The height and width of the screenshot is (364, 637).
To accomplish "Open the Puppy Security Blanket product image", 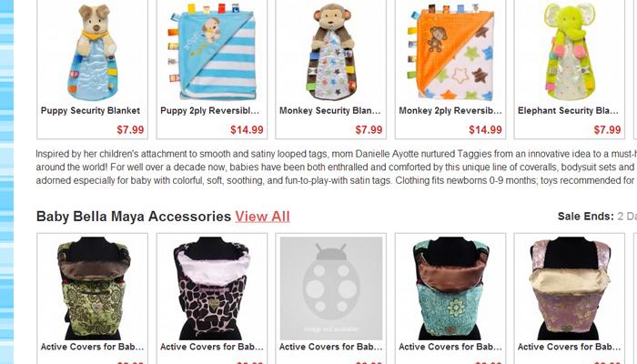I will pyautogui.click(x=92, y=52).
